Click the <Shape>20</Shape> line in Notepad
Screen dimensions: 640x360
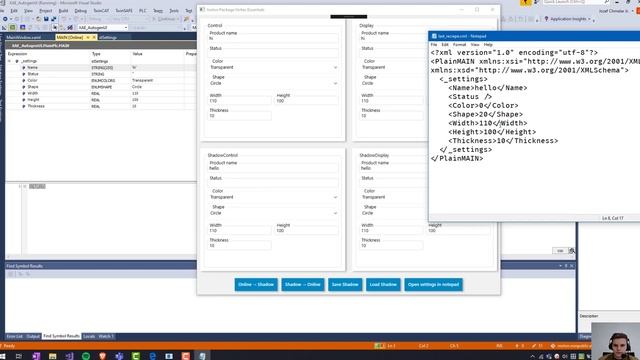tap(485, 114)
